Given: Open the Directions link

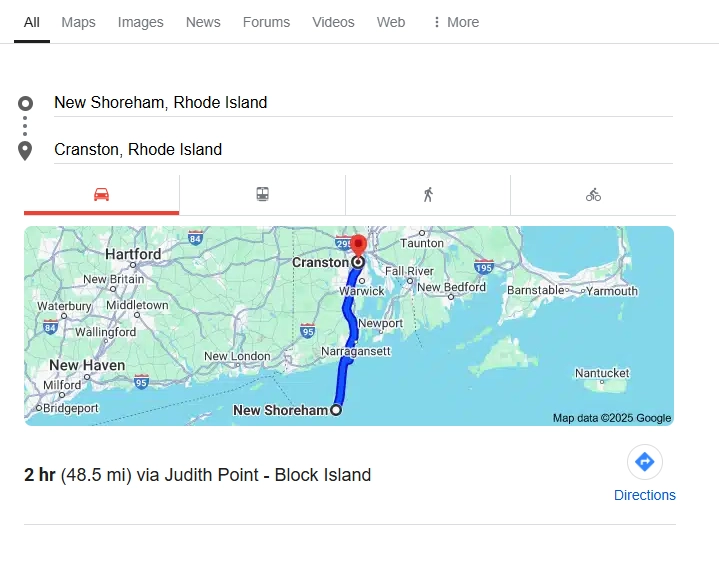Looking at the screenshot, I should (x=645, y=495).
